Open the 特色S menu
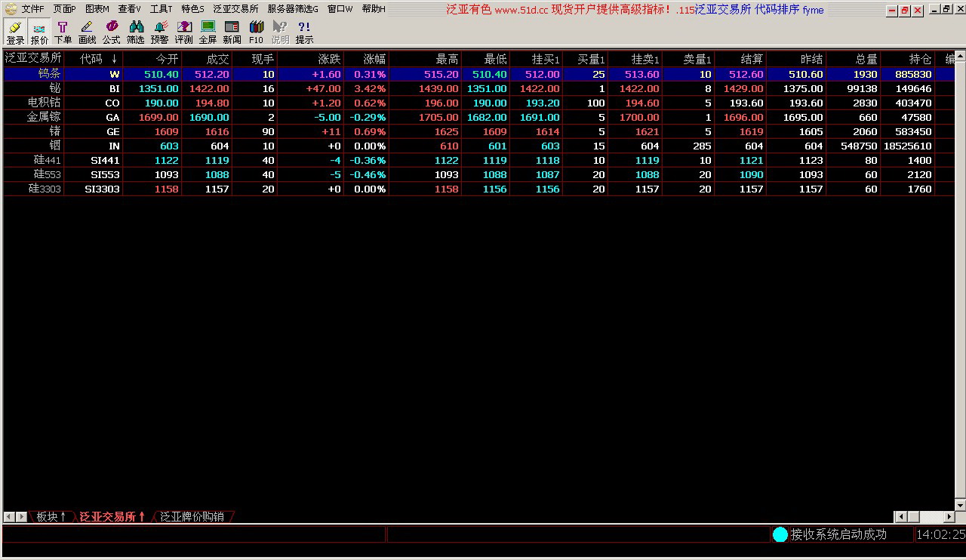This screenshot has height=560, width=966. (192, 9)
